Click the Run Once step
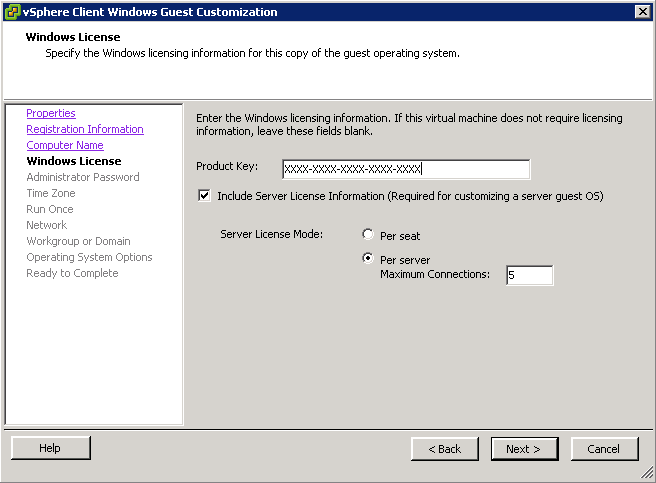Image resolution: width=656 pixels, height=483 pixels. [x=50, y=209]
